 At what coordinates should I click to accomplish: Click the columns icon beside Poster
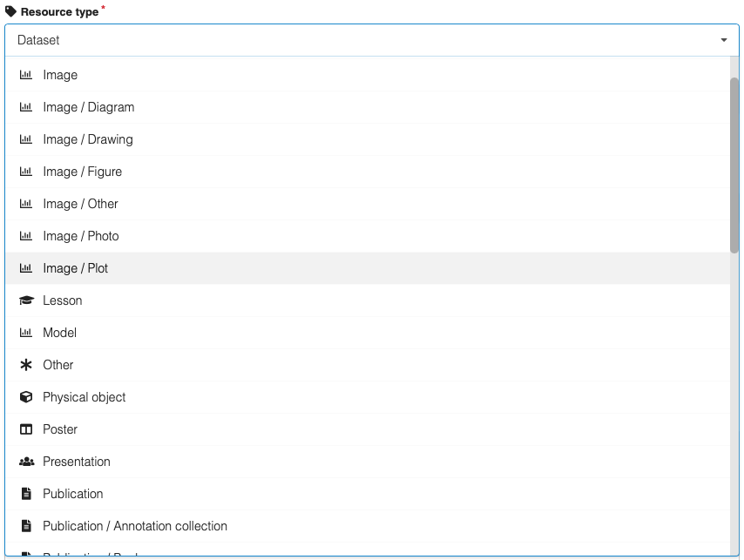click(25, 429)
